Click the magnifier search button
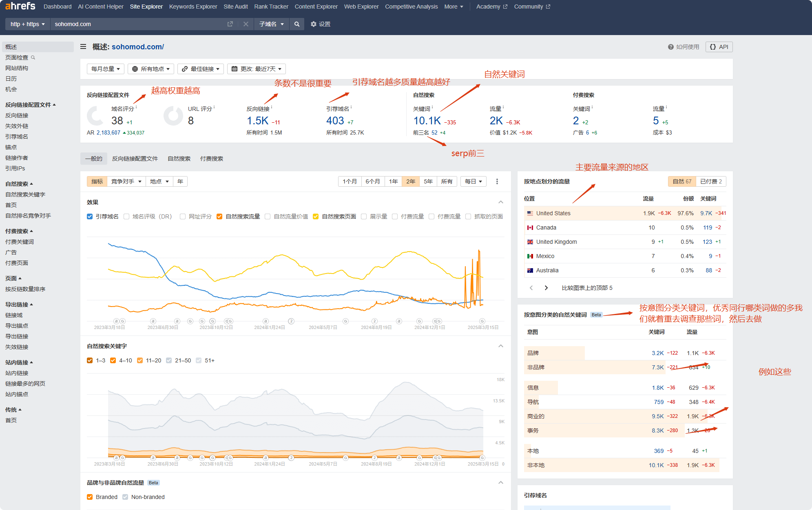Viewport: 812px width, 510px height. (297, 24)
